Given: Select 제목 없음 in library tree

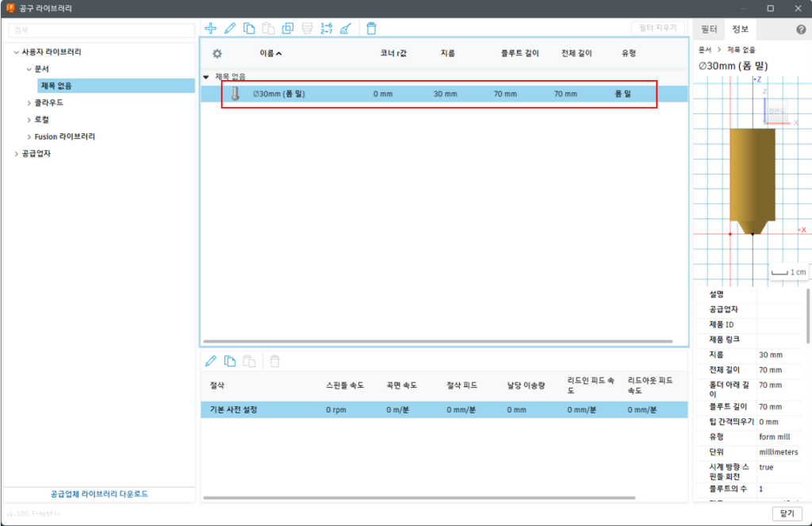Looking at the screenshot, I should pos(116,86).
